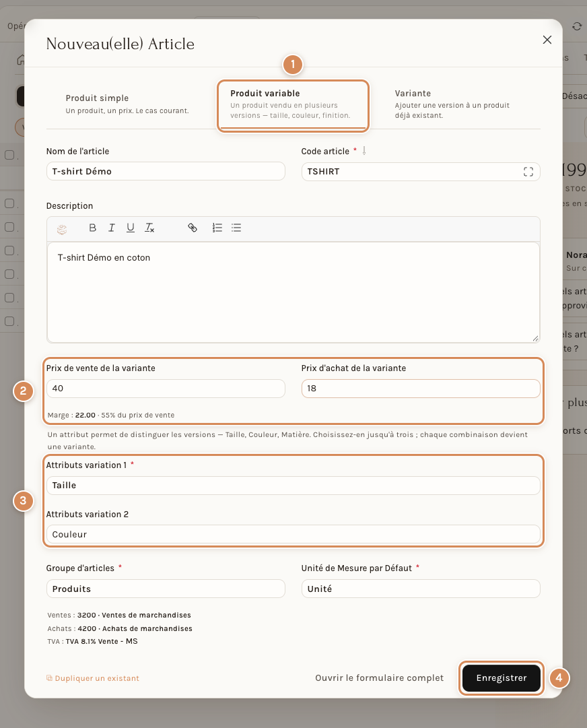The width and height of the screenshot is (587, 728).
Task: Tick the second checkbox in background list
Action: point(9,203)
